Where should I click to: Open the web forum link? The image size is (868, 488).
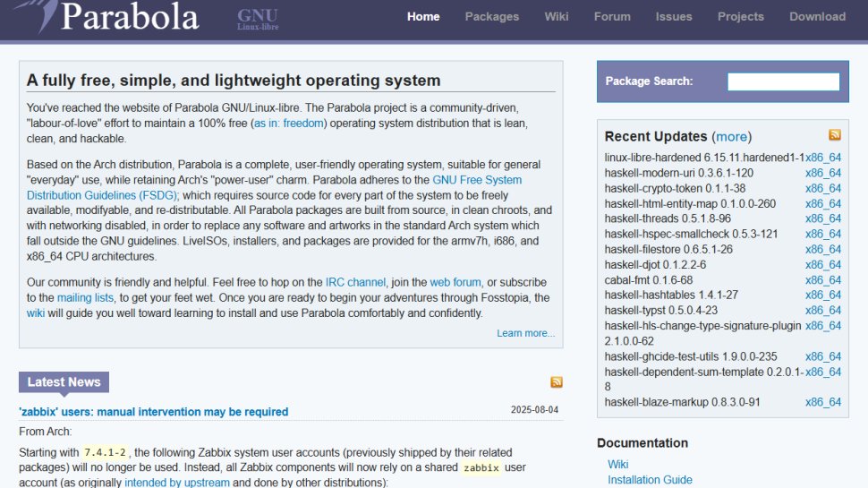455,282
